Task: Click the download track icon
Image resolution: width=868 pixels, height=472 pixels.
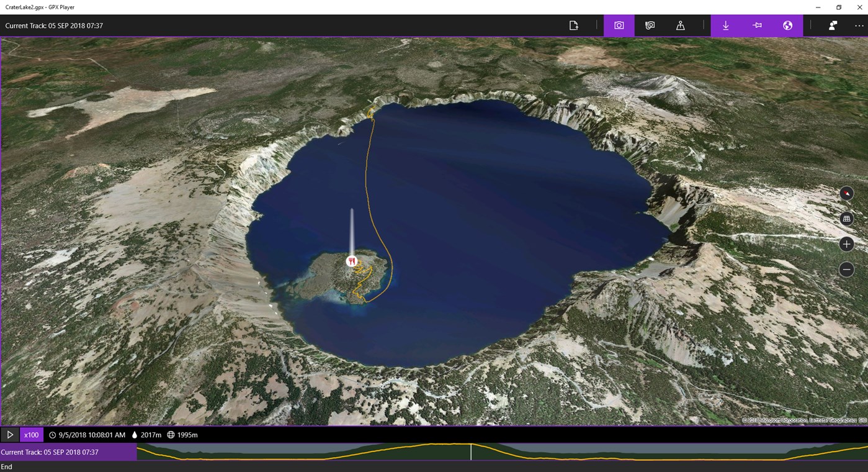Action: tap(726, 25)
